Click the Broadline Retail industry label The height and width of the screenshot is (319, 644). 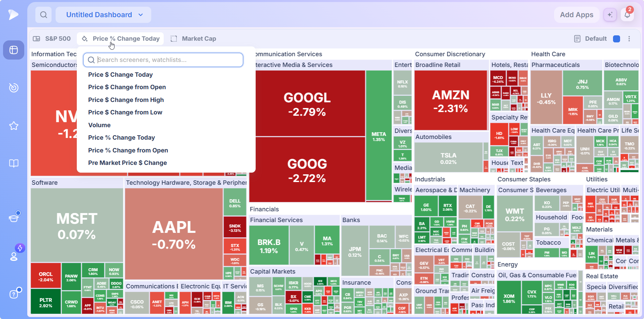tap(438, 65)
